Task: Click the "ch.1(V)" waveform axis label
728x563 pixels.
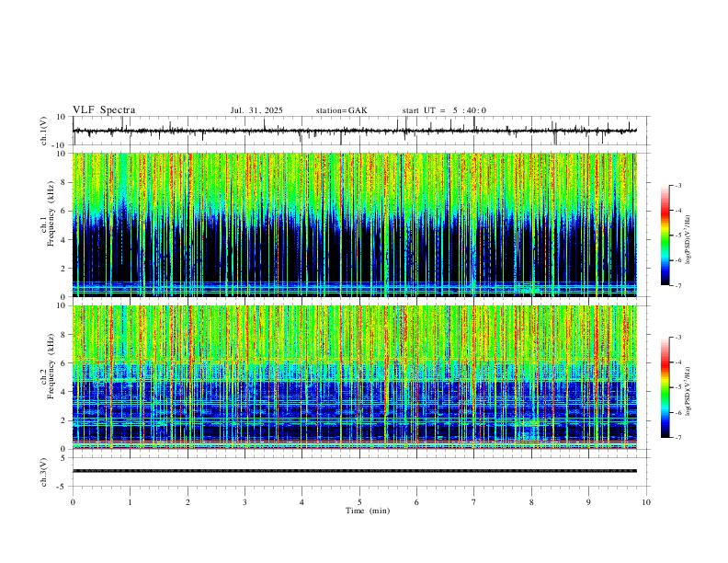Action: click(44, 131)
